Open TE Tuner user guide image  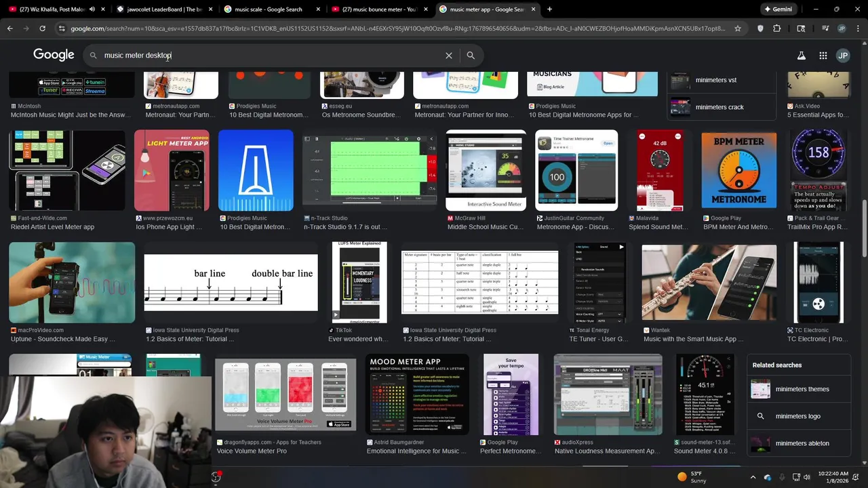tap(600, 282)
